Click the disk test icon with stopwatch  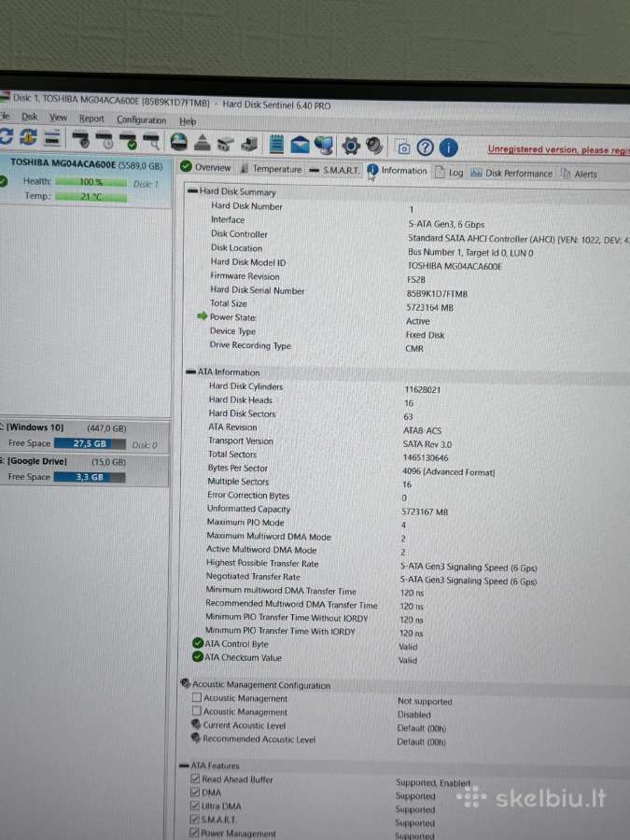pyautogui.click(x=105, y=140)
